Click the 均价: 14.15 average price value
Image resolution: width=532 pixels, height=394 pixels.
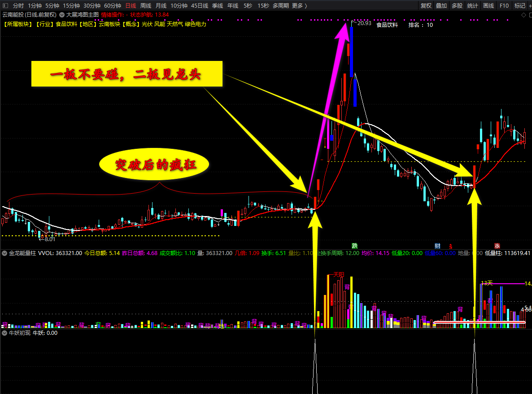click(x=375, y=253)
